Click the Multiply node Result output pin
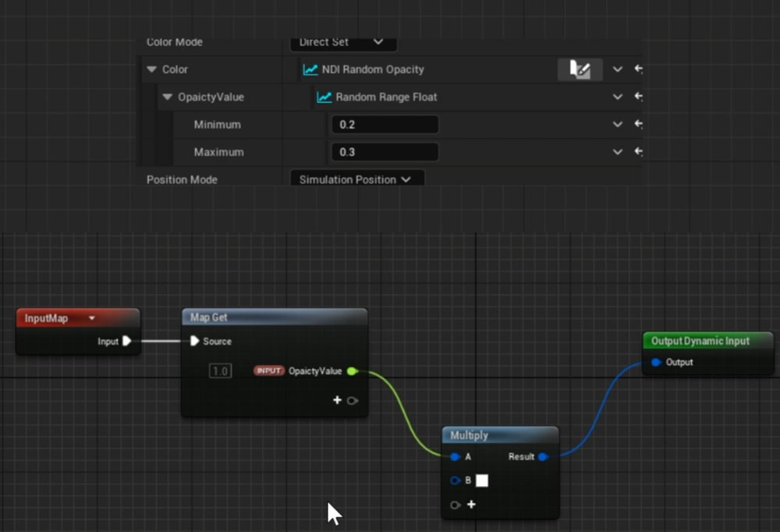The height and width of the screenshot is (532, 780). pos(543,457)
